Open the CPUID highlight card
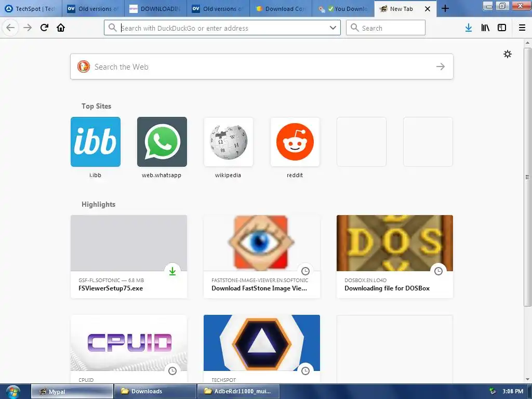 coord(129,349)
